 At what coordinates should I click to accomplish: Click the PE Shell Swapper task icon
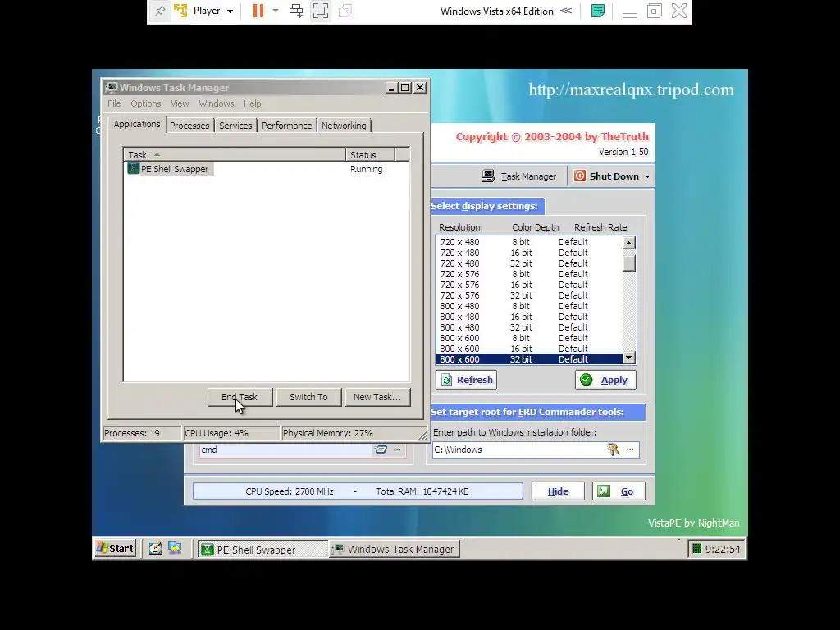133,168
